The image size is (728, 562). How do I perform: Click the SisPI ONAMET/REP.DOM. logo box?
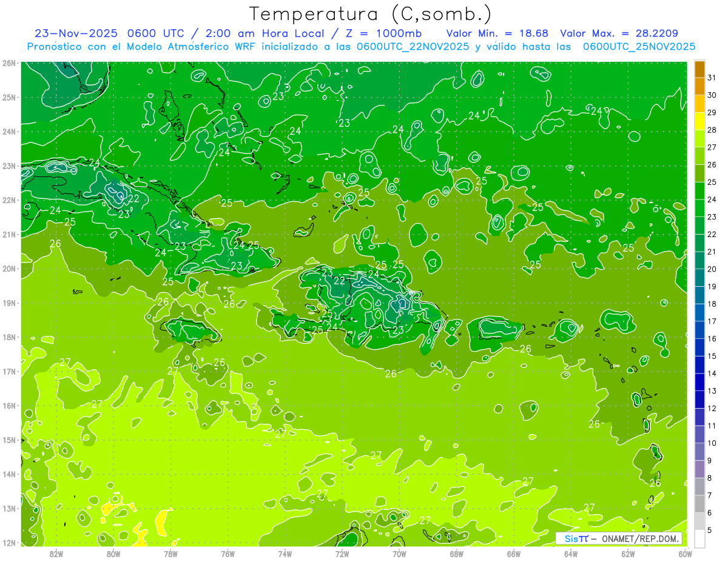click(619, 538)
